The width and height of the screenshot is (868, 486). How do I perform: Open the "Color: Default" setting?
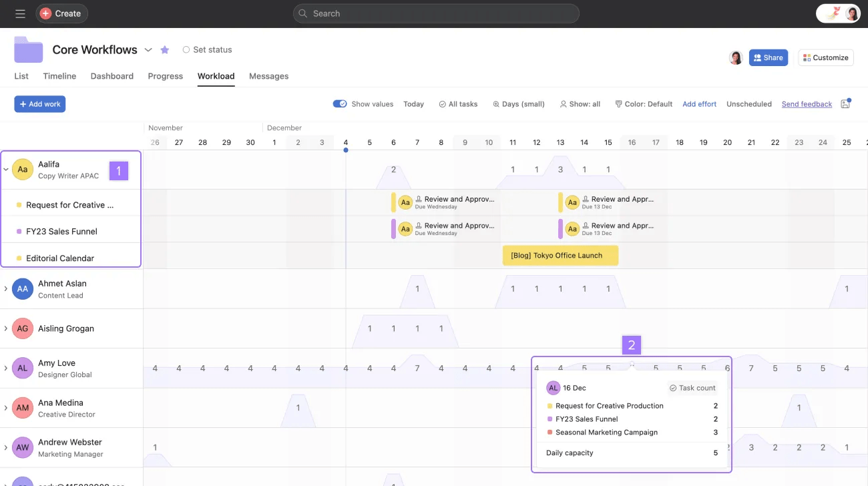(x=643, y=103)
